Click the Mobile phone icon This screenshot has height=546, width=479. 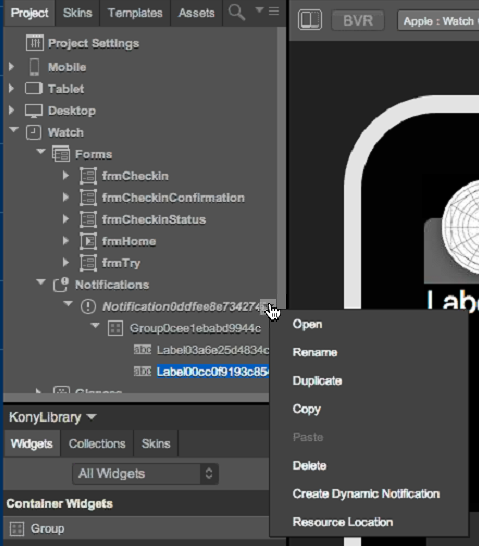(34, 67)
